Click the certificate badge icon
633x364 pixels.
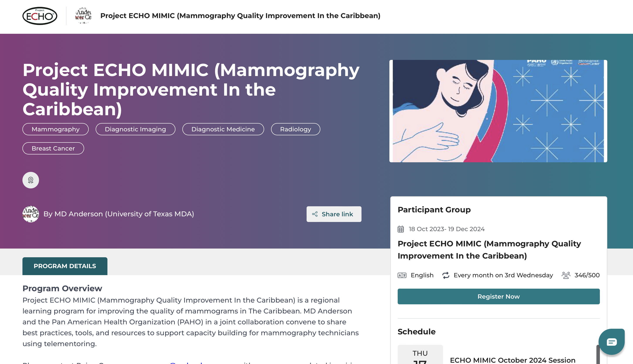click(x=31, y=180)
